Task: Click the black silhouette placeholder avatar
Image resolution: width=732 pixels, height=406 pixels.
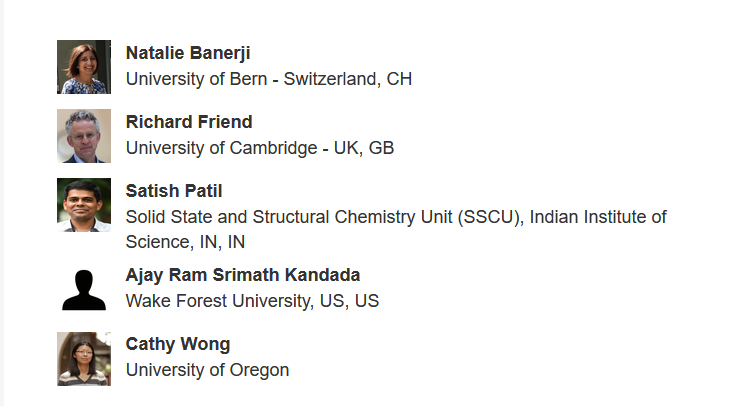Action: point(84,289)
